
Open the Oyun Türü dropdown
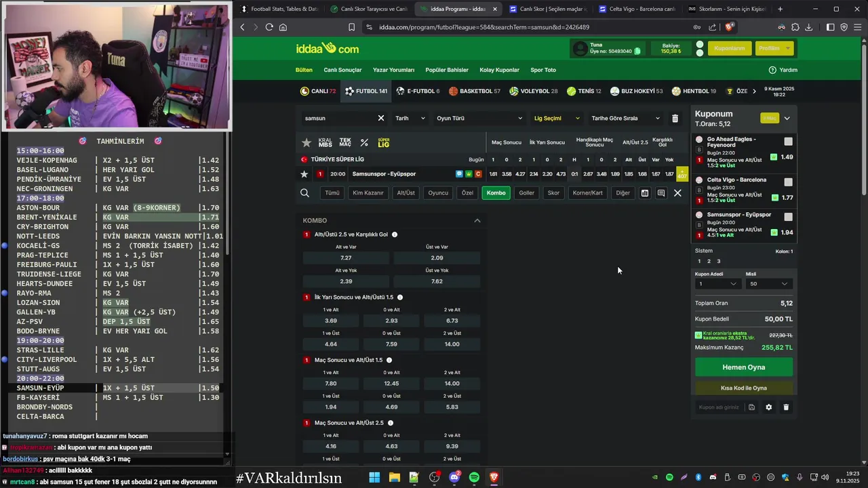[x=479, y=118]
